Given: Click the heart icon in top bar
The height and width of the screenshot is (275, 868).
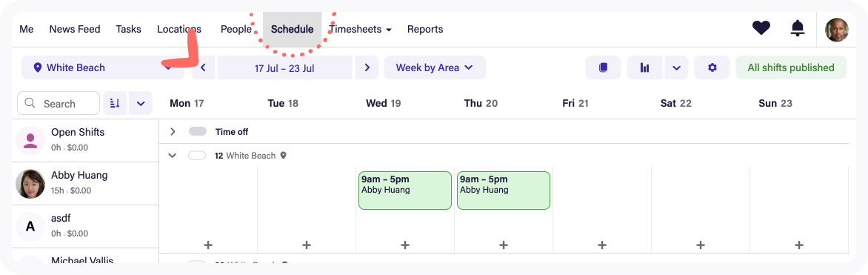Looking at the screenshot, I should pyautogui.click(x=761, y=27).
